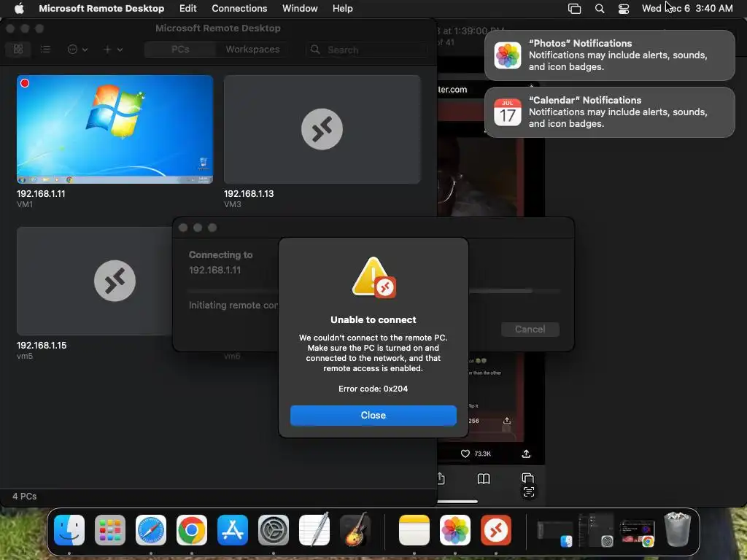Cancel the connection to 192.168.1.11

pyautogui.click(x=530, y=329)
